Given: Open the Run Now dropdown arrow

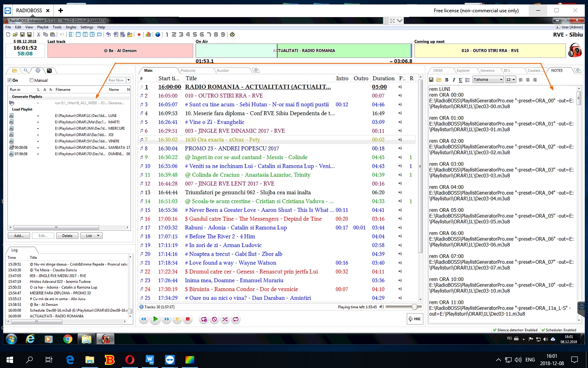Looking at the screenshot, I should [x=129, y=80].
